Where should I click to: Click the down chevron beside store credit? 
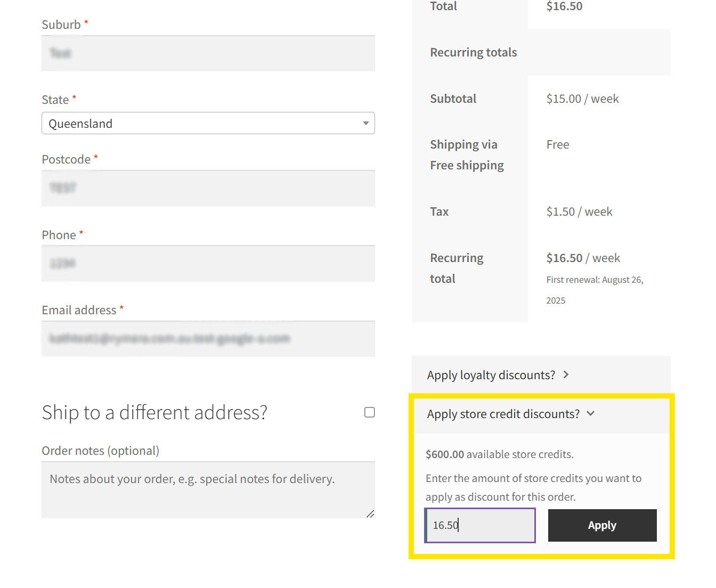(590, 414)
